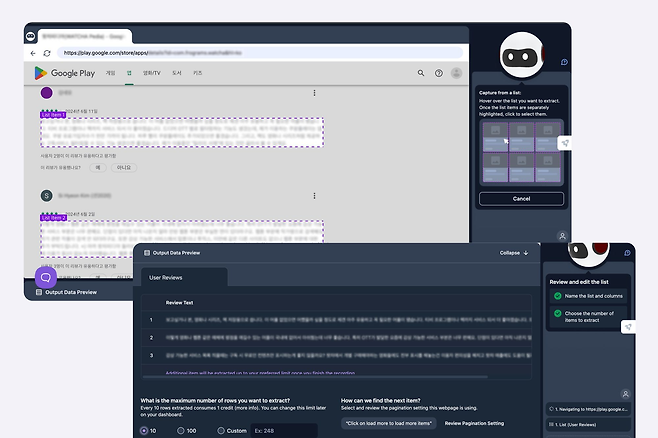Select the 10 rows radio option

pyautogui.click(x=146, y=430)
